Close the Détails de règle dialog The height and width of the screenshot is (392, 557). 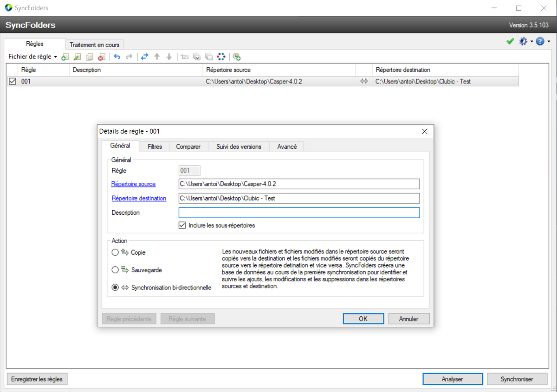point(424,131)
